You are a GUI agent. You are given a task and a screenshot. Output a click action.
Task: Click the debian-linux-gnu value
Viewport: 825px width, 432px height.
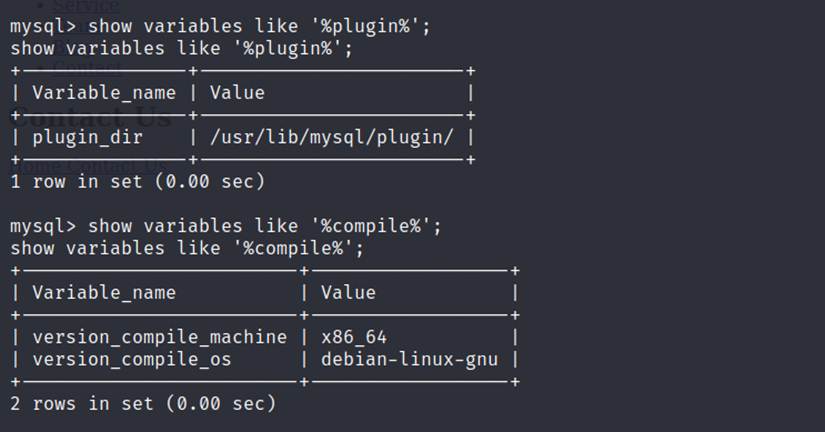[x=409, y=360]
